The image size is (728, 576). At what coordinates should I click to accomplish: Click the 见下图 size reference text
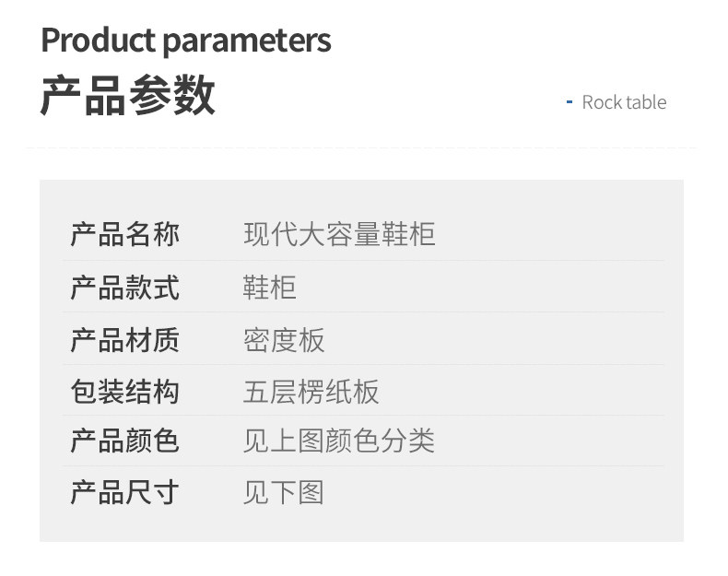284,492
